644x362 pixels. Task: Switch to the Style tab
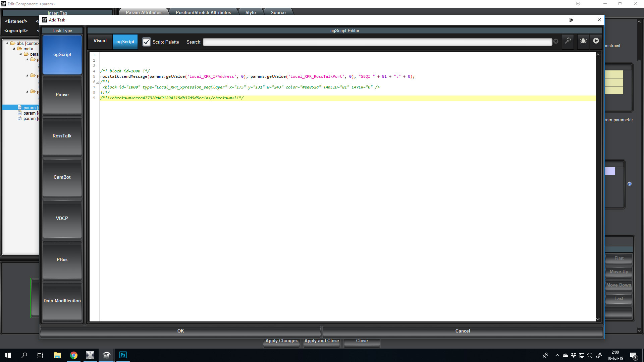click(x=250, y=12)
